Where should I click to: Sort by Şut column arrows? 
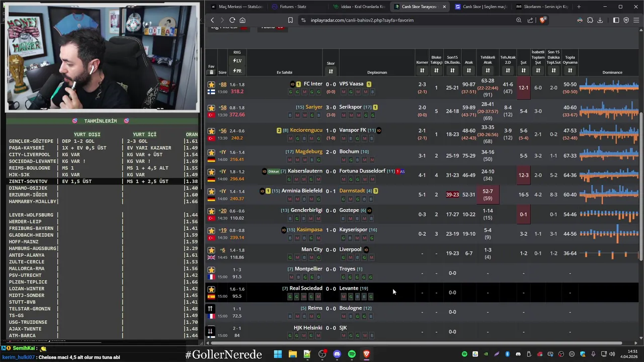[523, 70]
